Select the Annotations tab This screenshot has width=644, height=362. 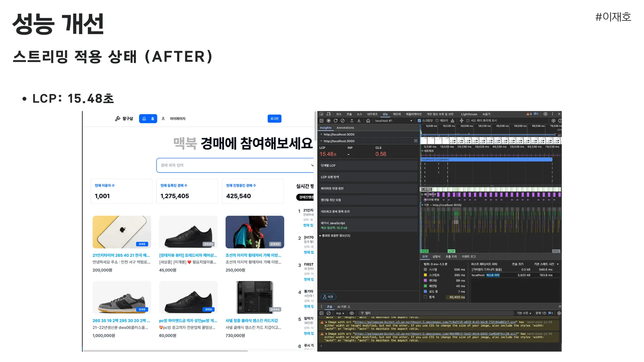click(345, 128)
